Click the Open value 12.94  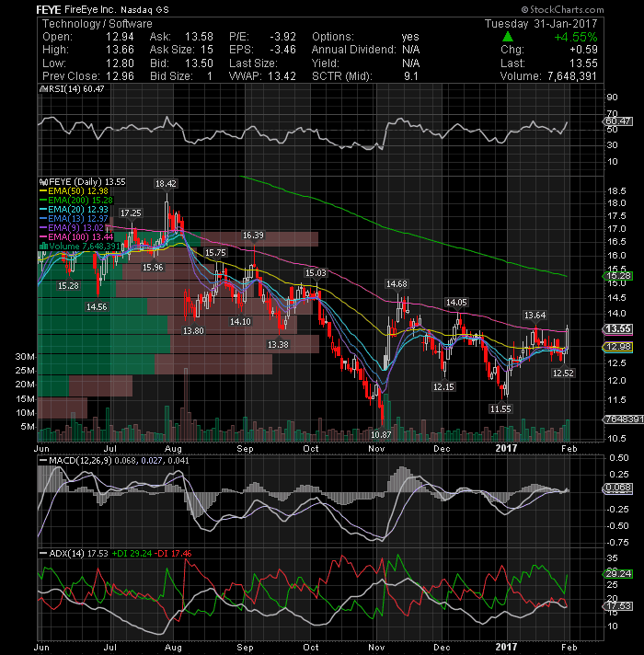pyautogui.click(x=120, y=37)
